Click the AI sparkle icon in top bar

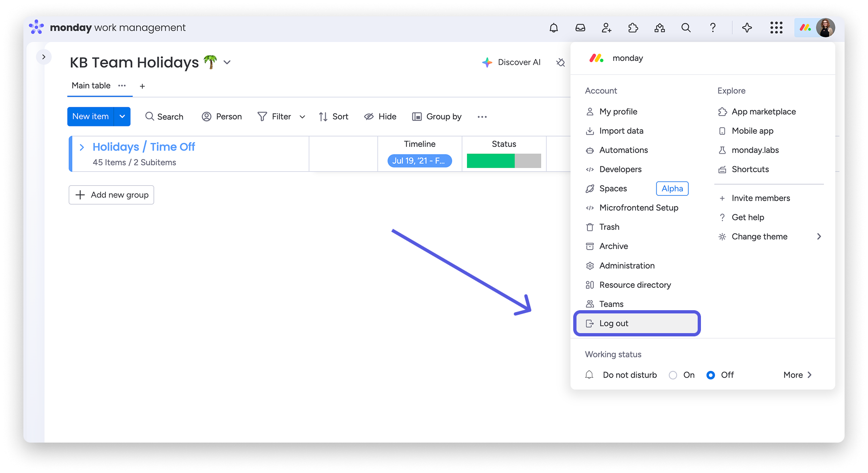(x=747, y=28)
